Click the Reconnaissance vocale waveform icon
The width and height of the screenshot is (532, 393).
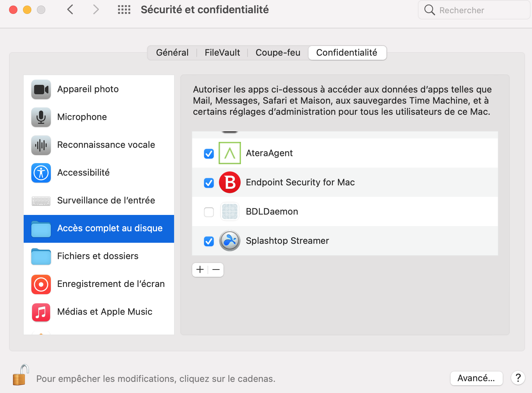pyautogui.click(x=41, y=145)
